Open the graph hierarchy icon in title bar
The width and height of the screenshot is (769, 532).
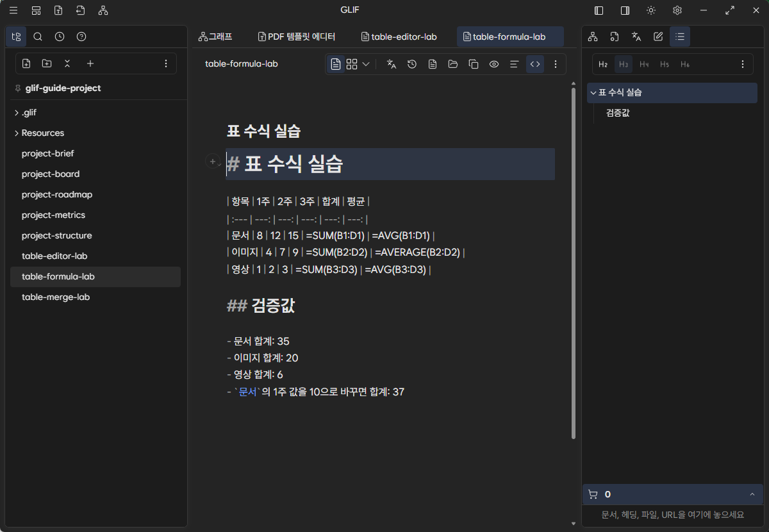tap(103, 10)
